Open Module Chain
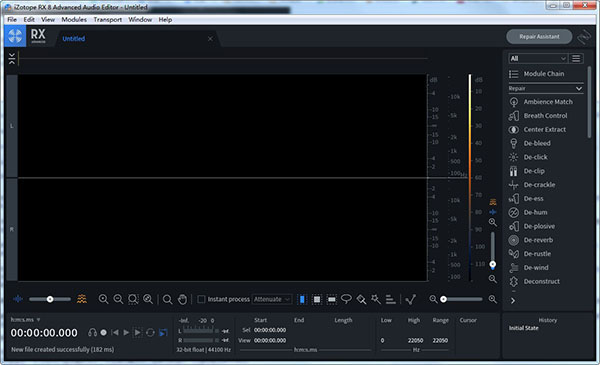Viewport: 600px width, 365px height. pyautogui.click(x=544, y=74)
